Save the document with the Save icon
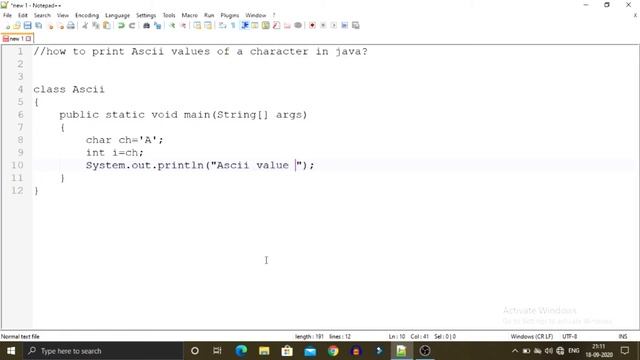Image resolution: width=640 pixels, height=360 pixels. pos(27,26)
